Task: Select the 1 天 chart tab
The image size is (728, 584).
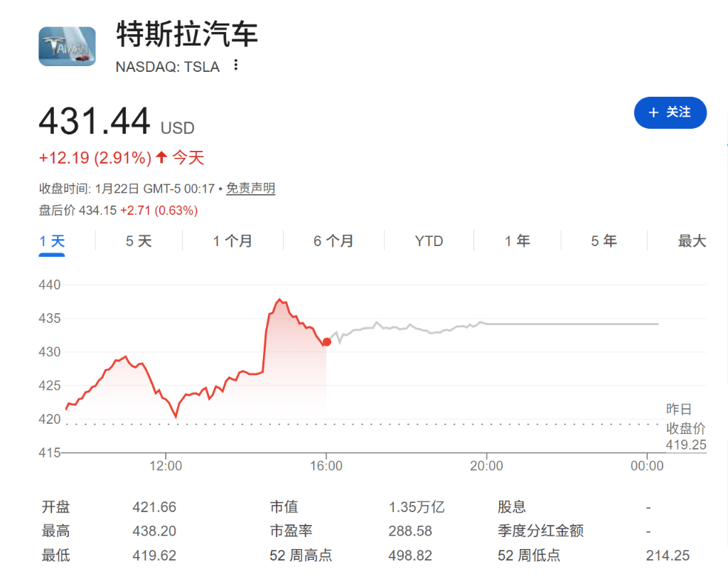Action: coord(52,241)
